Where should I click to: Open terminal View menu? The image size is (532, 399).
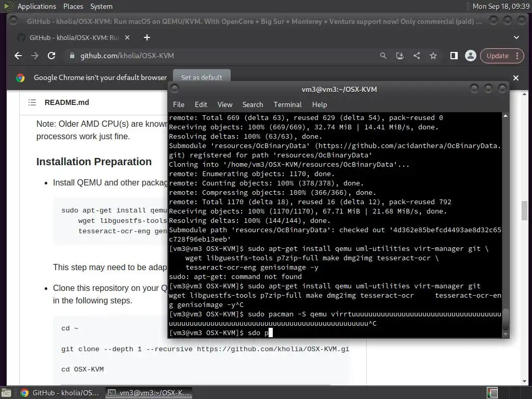[225, 104]
